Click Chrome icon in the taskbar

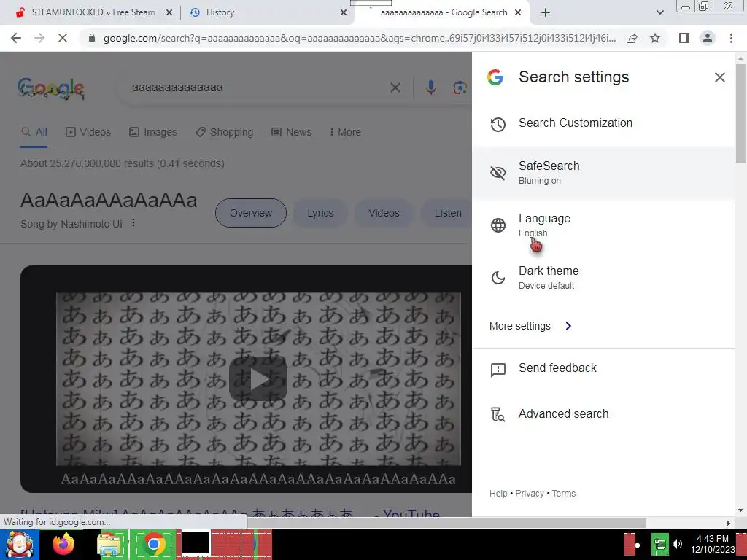pyautogui.click(x=153, y=544)
